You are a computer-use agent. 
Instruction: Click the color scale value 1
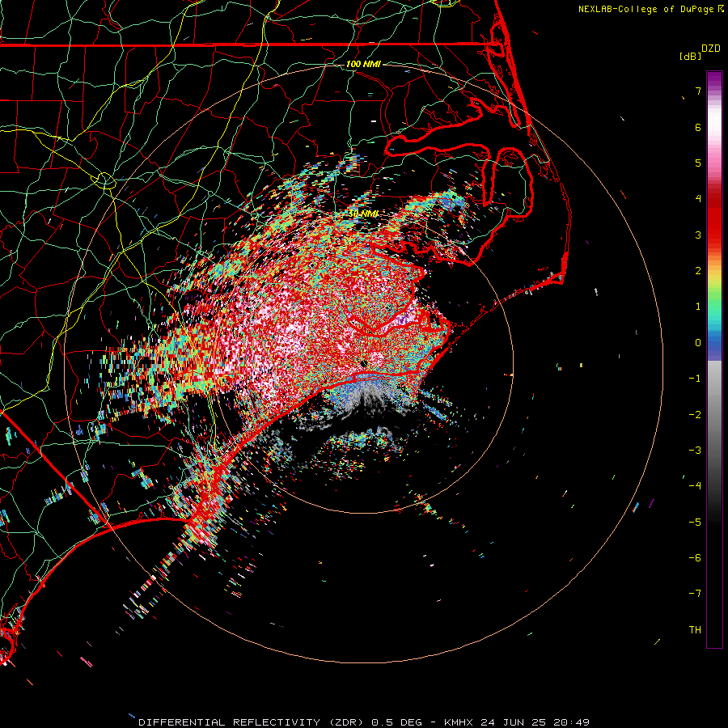pos(698,307)
